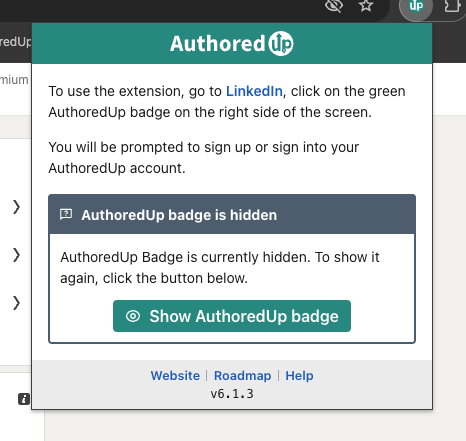Open the browser Extensions puzzle icon
Image resolution: width=466 pixels, height=441 pixels.
pos(452,6)
